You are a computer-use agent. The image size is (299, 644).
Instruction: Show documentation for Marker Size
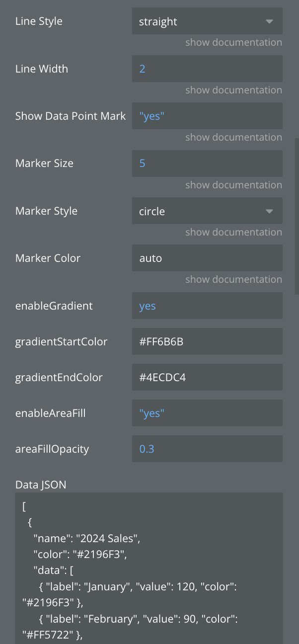pyautogui.click(x=233, y=185)
